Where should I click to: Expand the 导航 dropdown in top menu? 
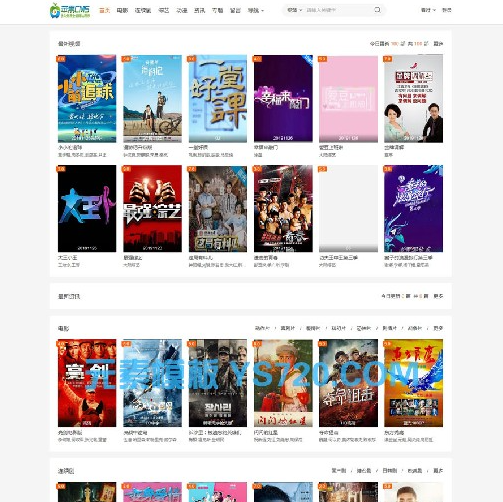pos(256,11)
